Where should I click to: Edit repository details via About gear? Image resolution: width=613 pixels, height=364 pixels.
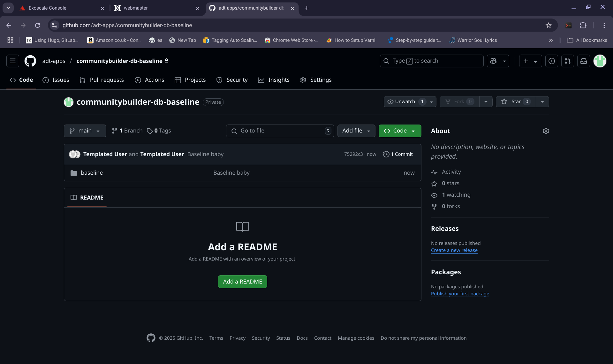coord(546,131)
